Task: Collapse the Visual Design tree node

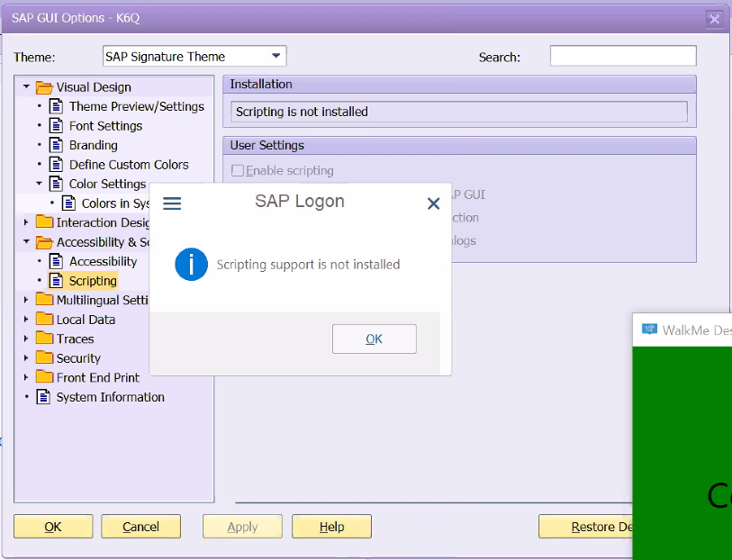Action: click(x=26, y=87)
